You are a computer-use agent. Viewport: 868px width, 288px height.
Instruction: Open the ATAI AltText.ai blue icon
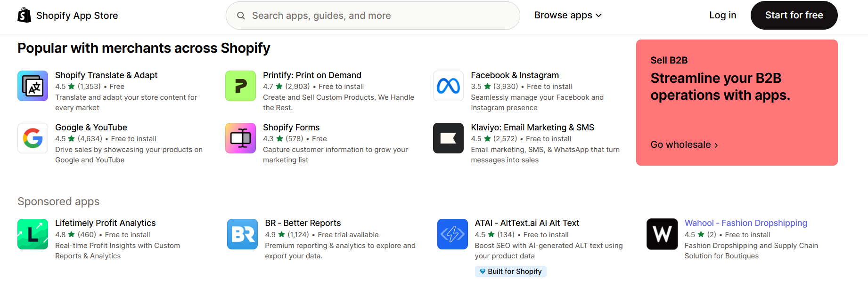[452, 234]
